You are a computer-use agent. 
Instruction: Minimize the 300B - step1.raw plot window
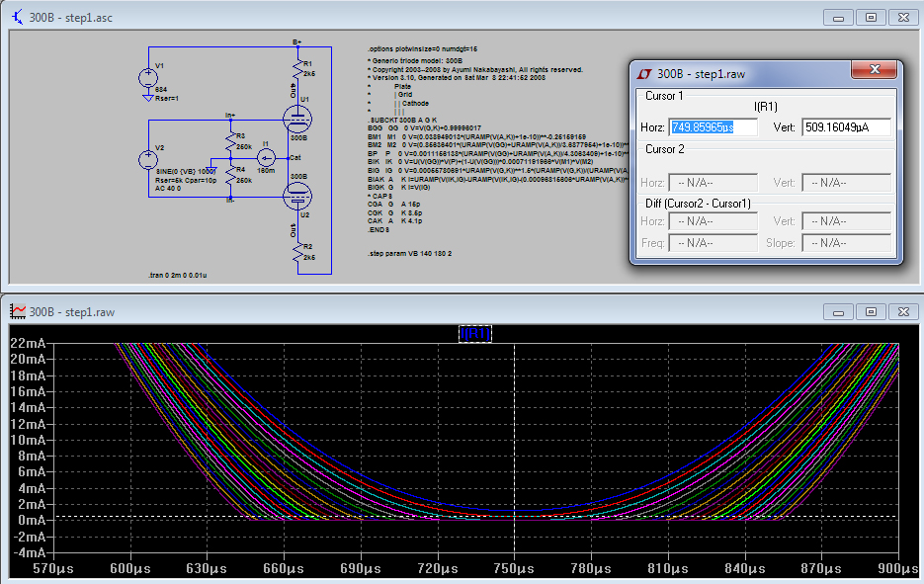840,311
